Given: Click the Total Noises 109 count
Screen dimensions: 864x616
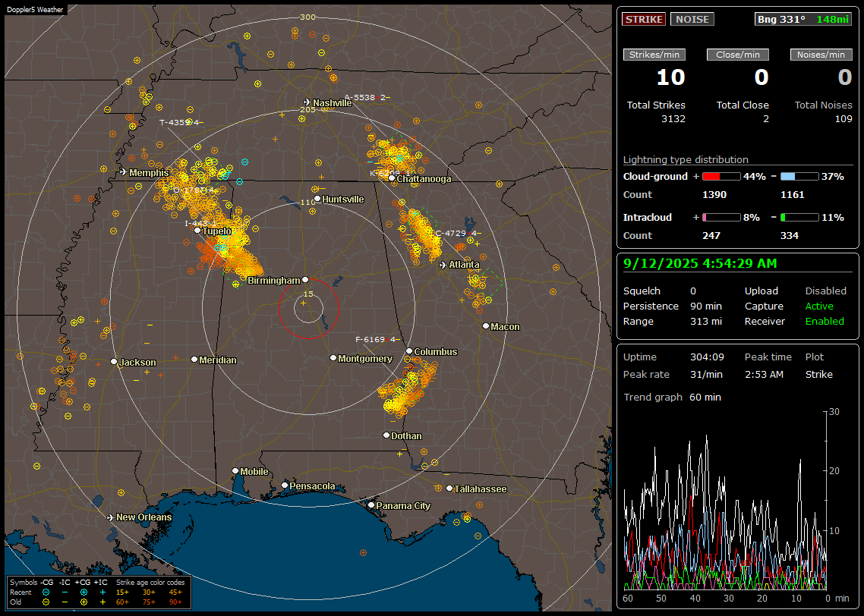Looking at the screenshot, I should 843,119.
